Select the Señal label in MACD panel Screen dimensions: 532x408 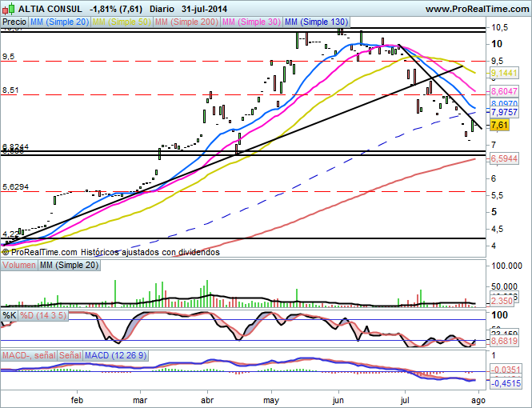point(70,354)
